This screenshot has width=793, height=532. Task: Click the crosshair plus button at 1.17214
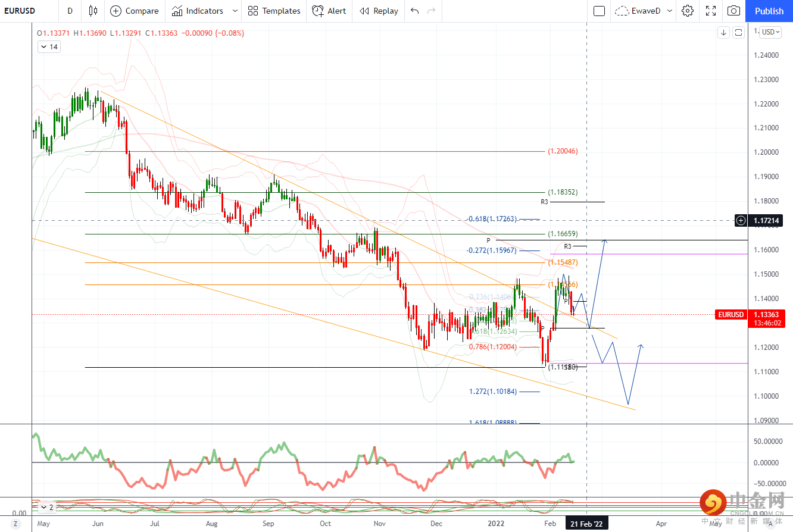741,221
